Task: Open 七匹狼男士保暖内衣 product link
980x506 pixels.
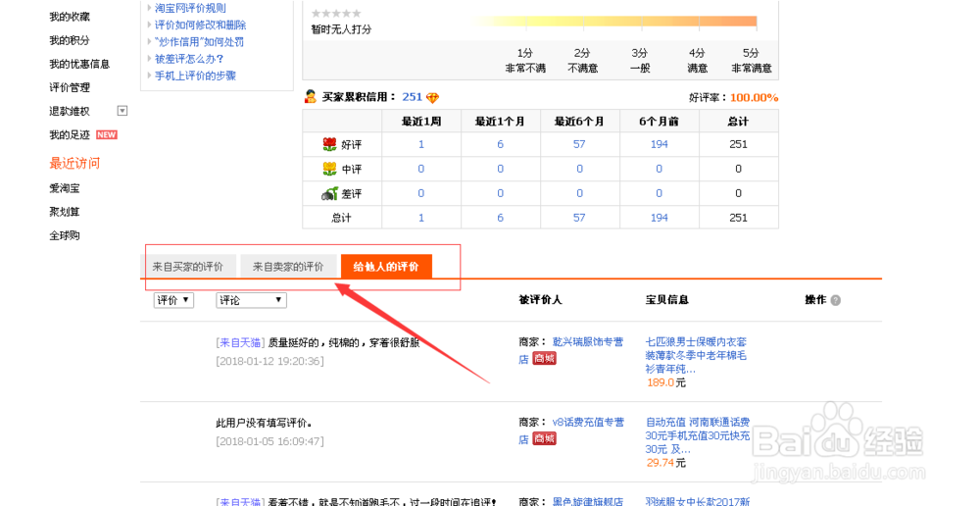Action: [x=696, y=355]
